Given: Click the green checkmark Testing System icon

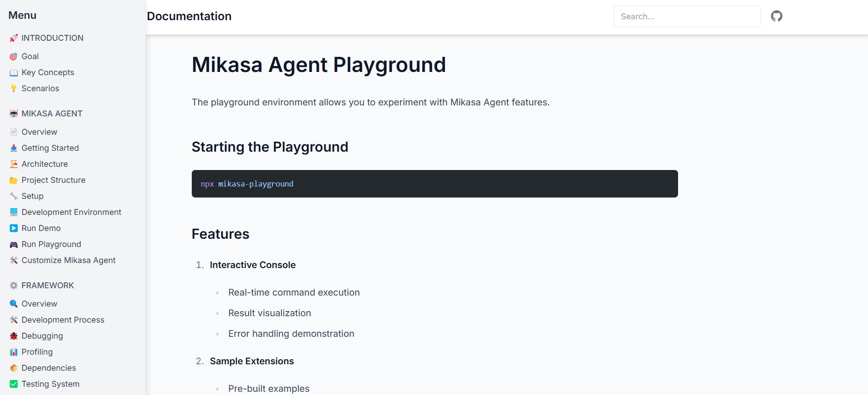Looking at the screenshot, I should click(x=14, y=384).
